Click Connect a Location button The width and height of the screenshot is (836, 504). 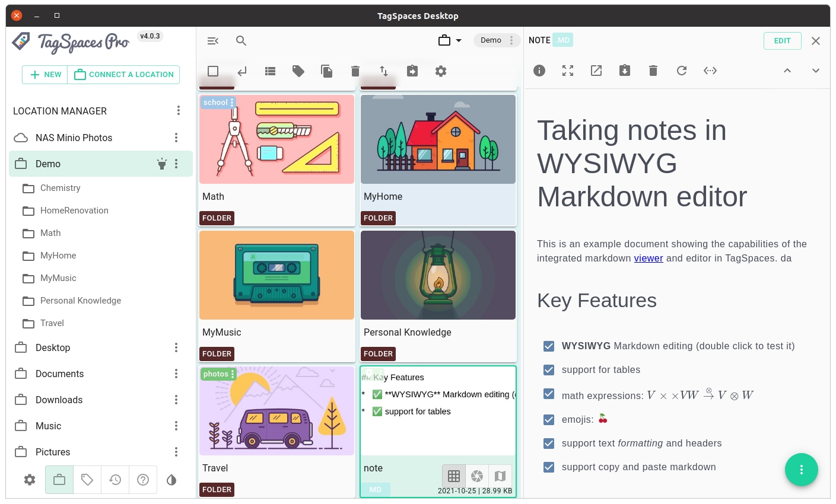[124, 75]
